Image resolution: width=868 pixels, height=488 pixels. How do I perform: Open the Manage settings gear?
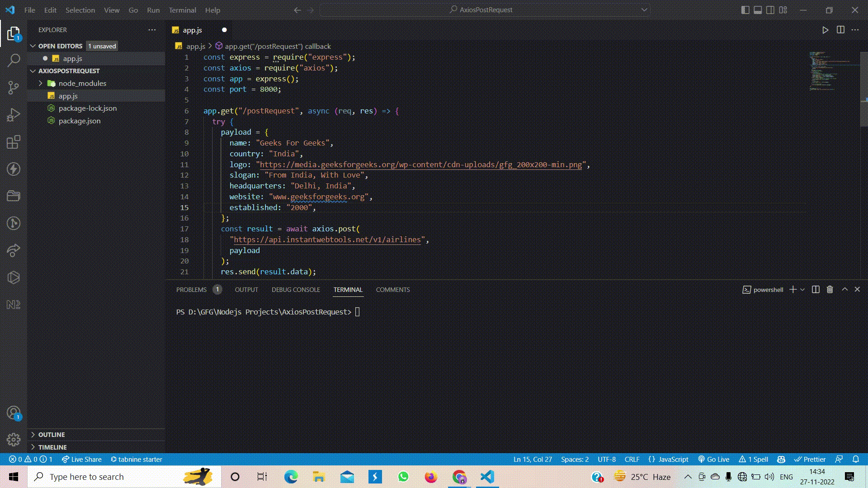(14, 439)
